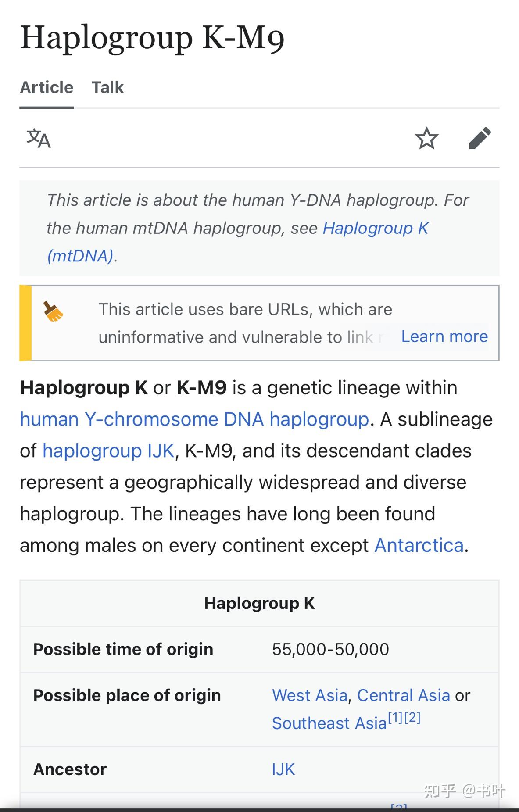Open the Talk tab
The width and height of the screenshot is (519, 812).
point(107,87)
